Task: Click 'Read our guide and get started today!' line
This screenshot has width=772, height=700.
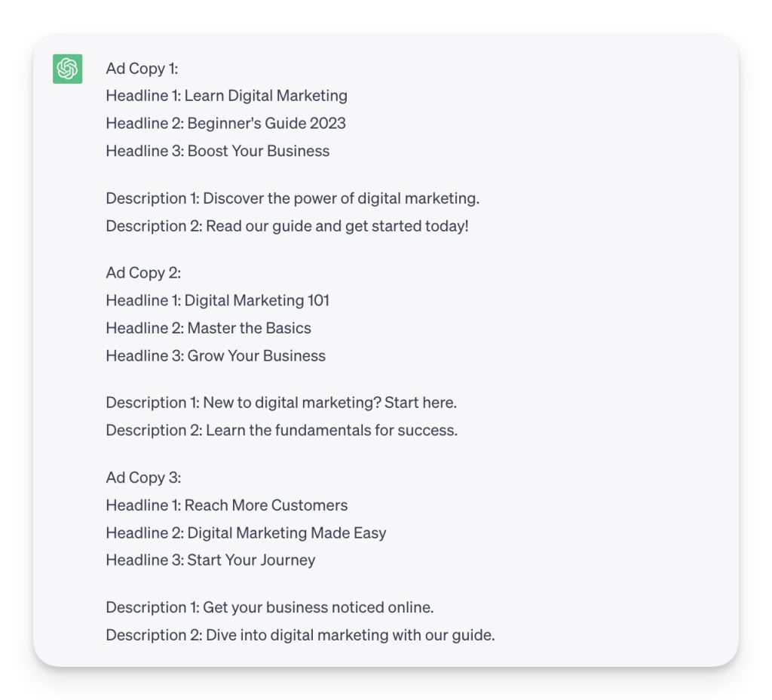Action: click(286, 226)
